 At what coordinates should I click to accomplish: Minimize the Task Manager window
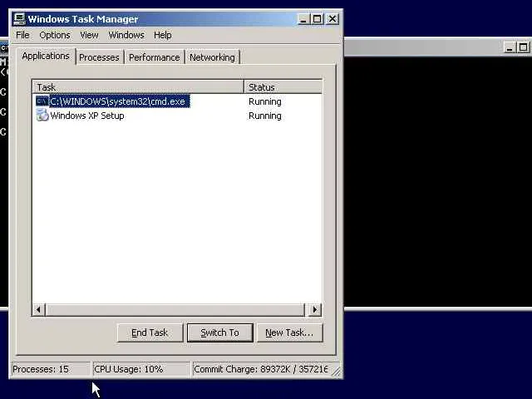click(x=303, y=19)
